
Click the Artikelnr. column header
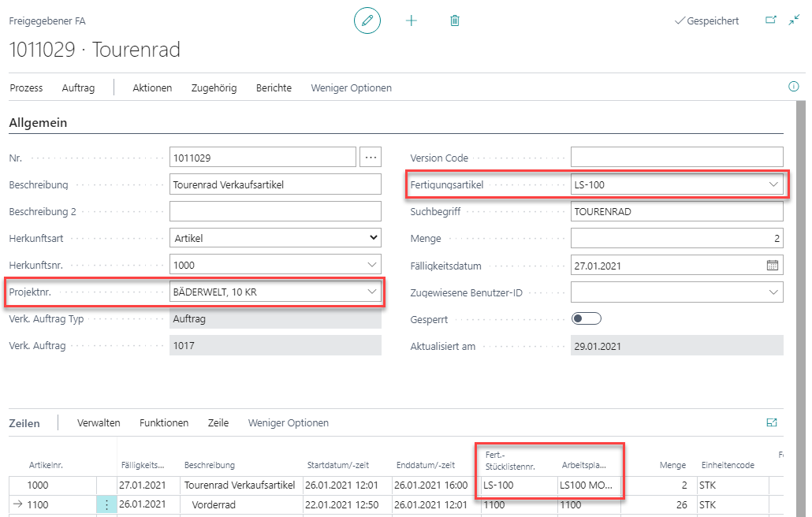pos(46,465)
